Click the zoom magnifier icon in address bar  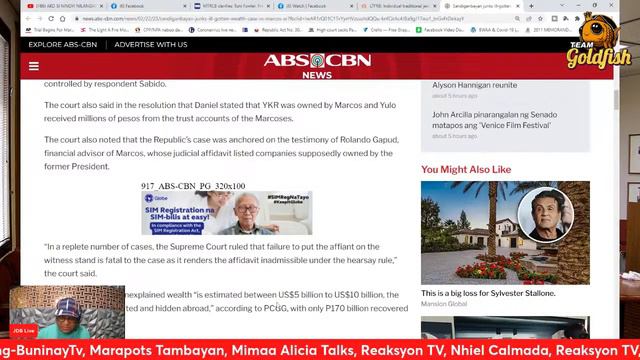click(x=517, y=18)
